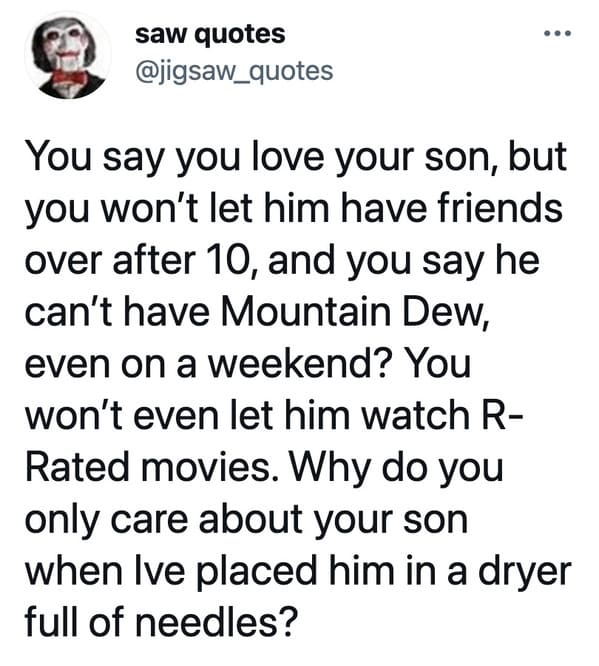The width and height of the screenshot is (599, 666).
Task: Open the @jigsaw_quotes handle link
Action: tap(234, 71)
